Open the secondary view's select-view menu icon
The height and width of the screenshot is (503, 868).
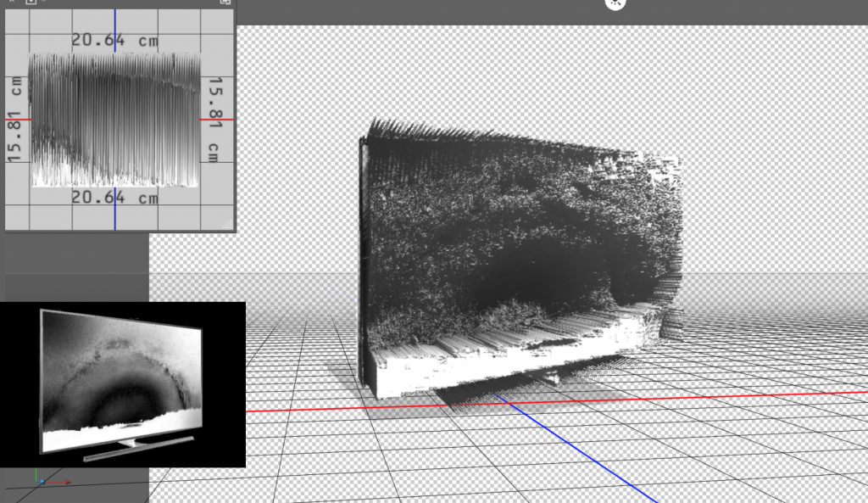pos(31,3)
